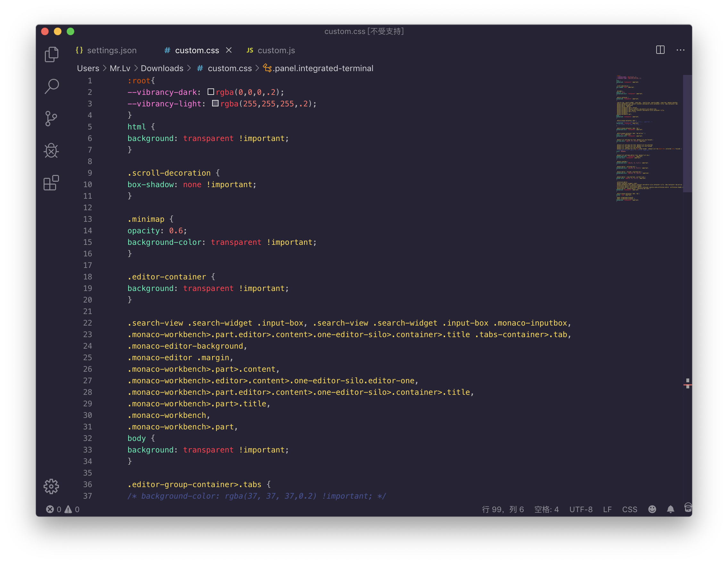
Task: Click the vibrancy-dark rgba color swatch
Action: 211,92
